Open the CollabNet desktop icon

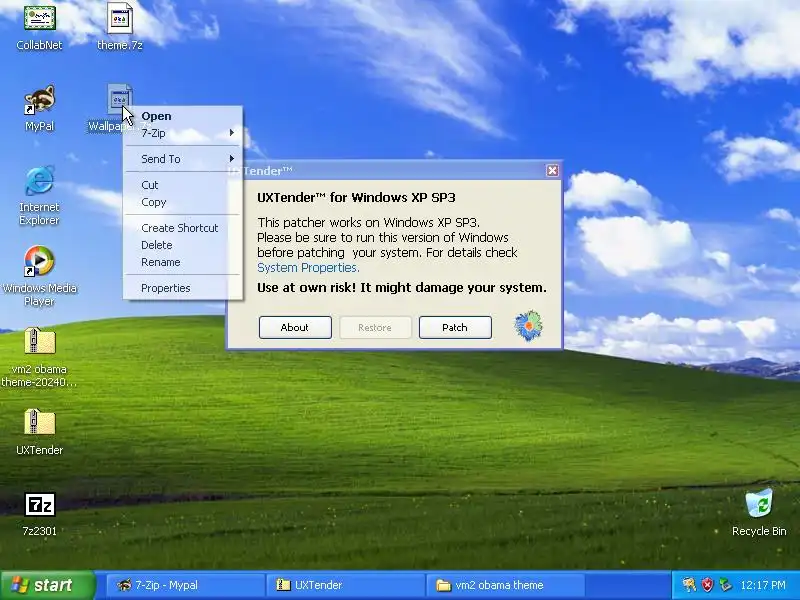point(39,18)
